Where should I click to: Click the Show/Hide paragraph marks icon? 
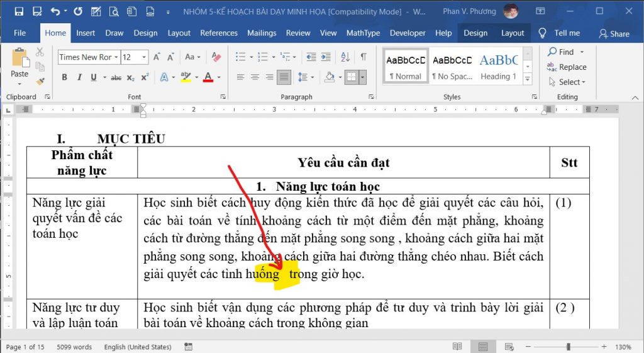364,57
